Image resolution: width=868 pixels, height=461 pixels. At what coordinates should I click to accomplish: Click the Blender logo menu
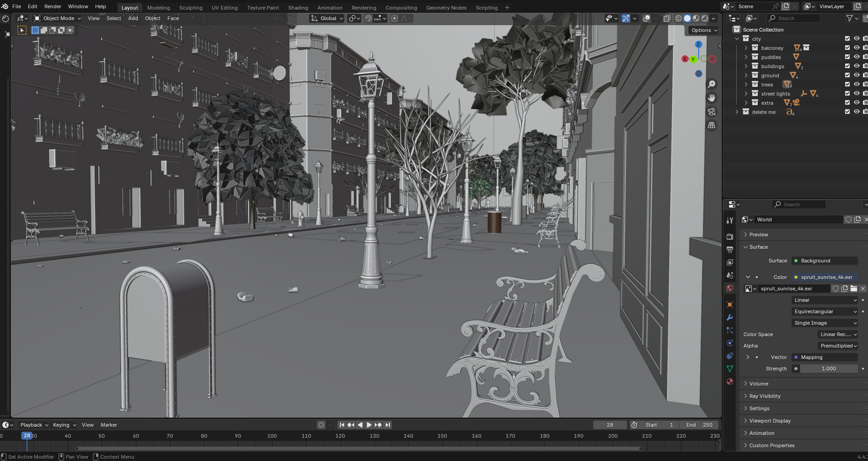pyautogui.click(x=5, y=6)
